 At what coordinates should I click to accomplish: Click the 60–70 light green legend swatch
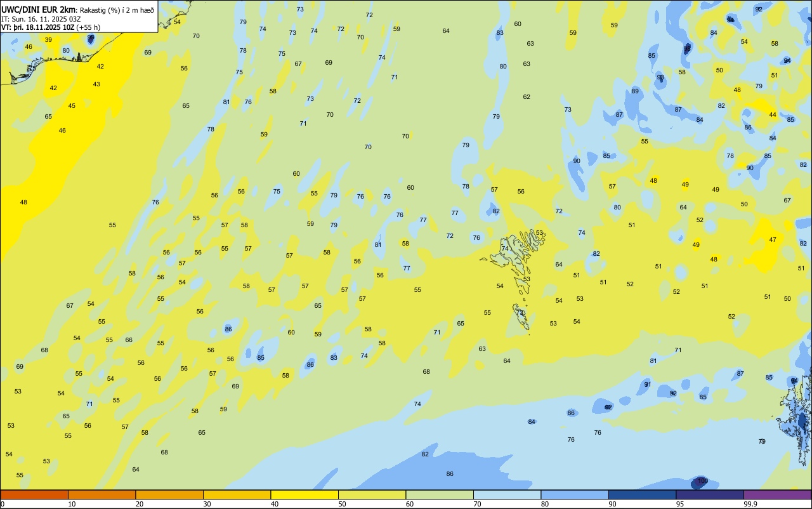coord(440,494)
